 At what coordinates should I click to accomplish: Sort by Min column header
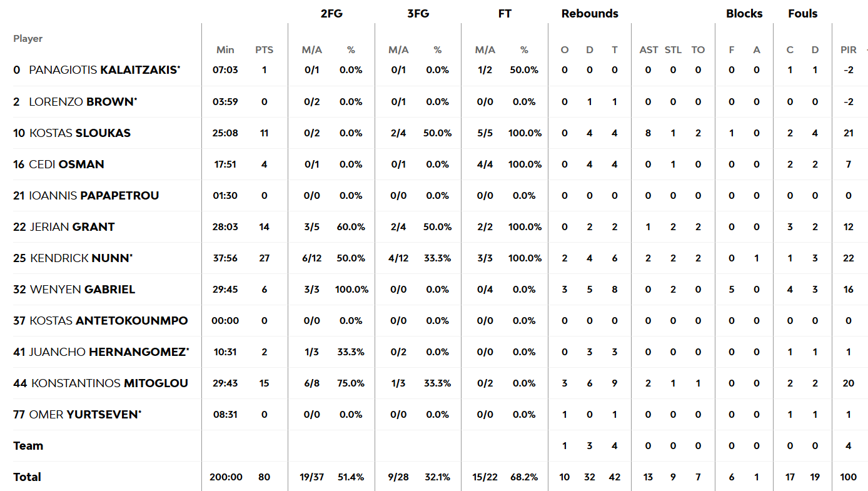pyautogui.click(x=225, y=50)
